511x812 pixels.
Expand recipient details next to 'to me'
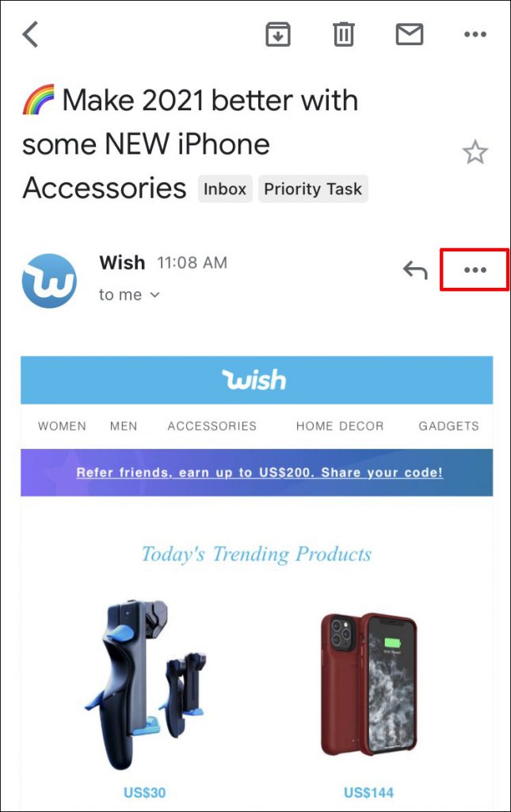click(x=154, y=295)
